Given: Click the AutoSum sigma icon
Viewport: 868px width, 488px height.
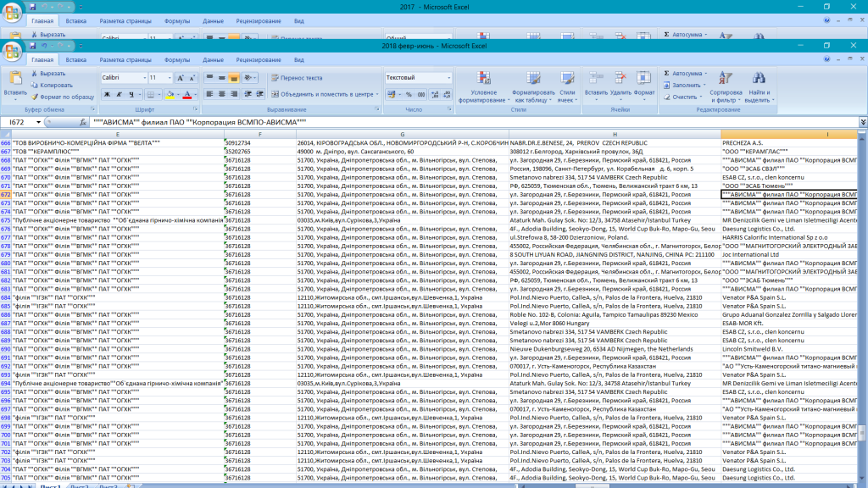Looking at the screenshot, I should point(665,73).
